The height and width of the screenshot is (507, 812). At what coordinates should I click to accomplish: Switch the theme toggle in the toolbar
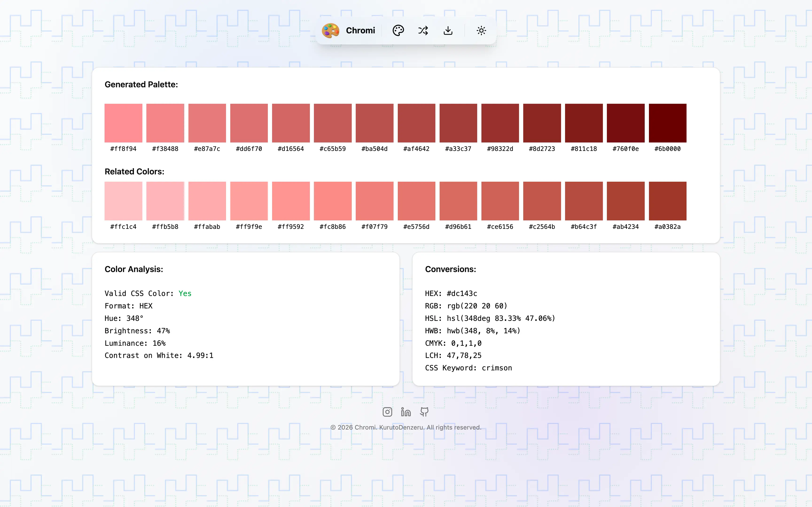(x=481, y=30)
